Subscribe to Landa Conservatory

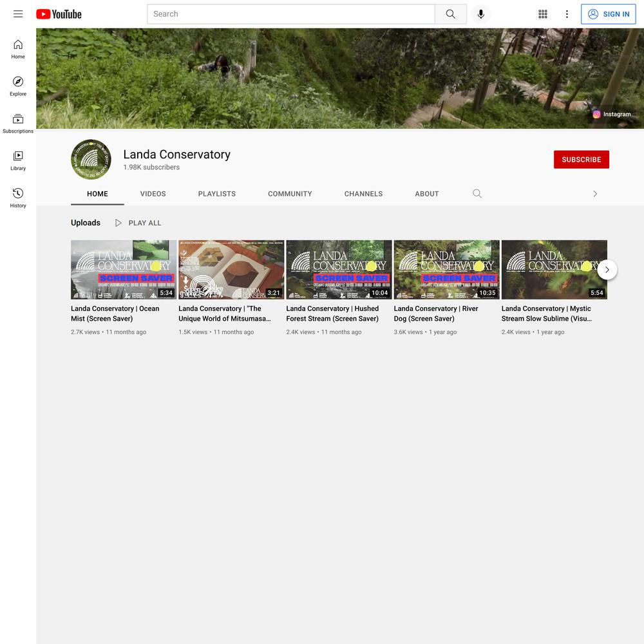point(581,159)
